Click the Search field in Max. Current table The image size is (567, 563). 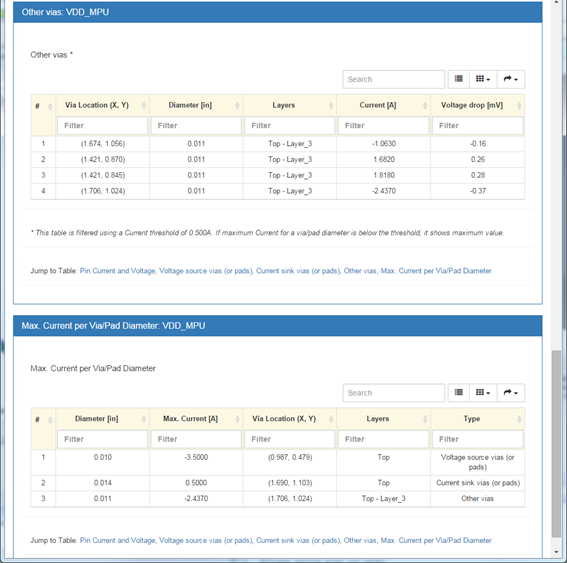point(393,393)
